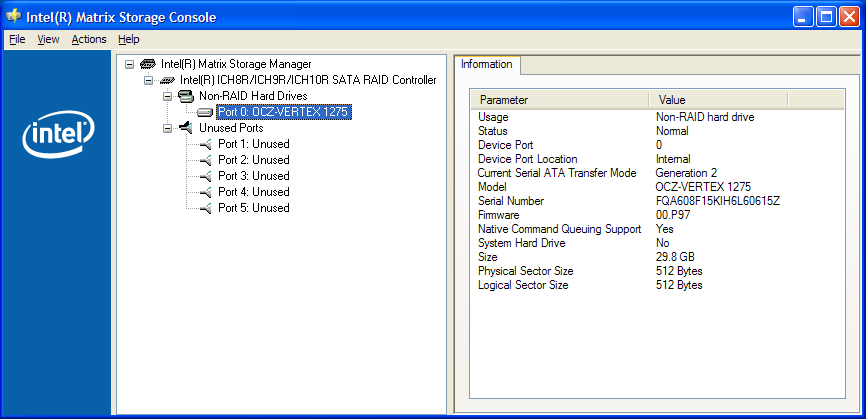Click serial value FQA608F15KIH6L60615Z
866x419 pixels.
point(717,201)
